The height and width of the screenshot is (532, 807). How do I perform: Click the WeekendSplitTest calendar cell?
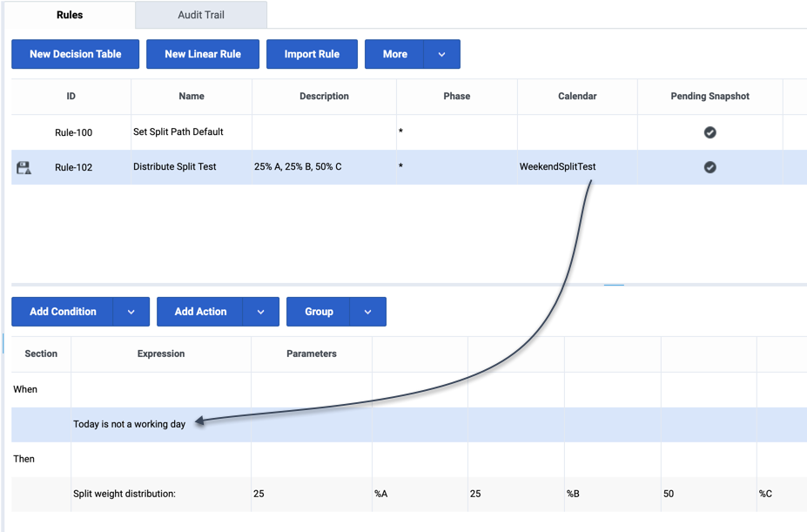[558, 167]
